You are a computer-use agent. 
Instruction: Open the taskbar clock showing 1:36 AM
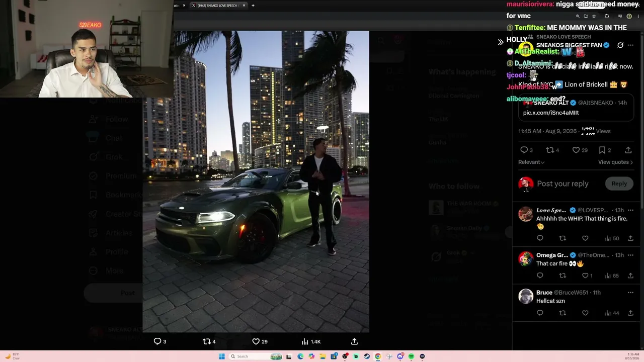[633, 356]
